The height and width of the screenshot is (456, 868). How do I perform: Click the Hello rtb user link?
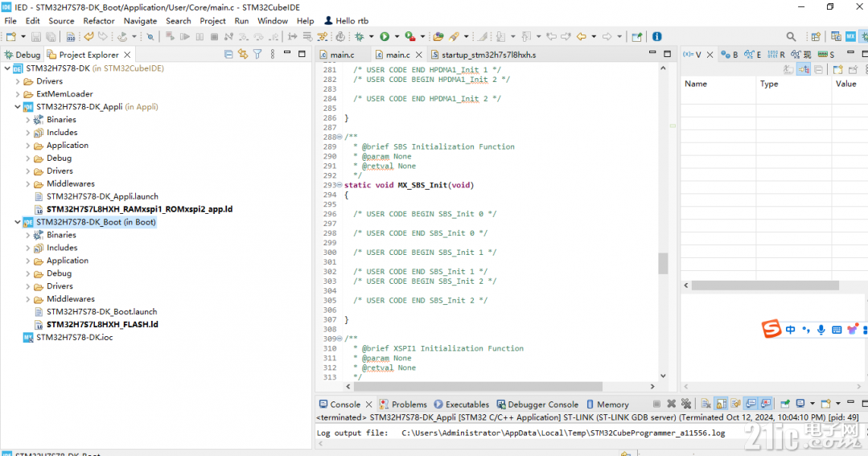(347, 21)
